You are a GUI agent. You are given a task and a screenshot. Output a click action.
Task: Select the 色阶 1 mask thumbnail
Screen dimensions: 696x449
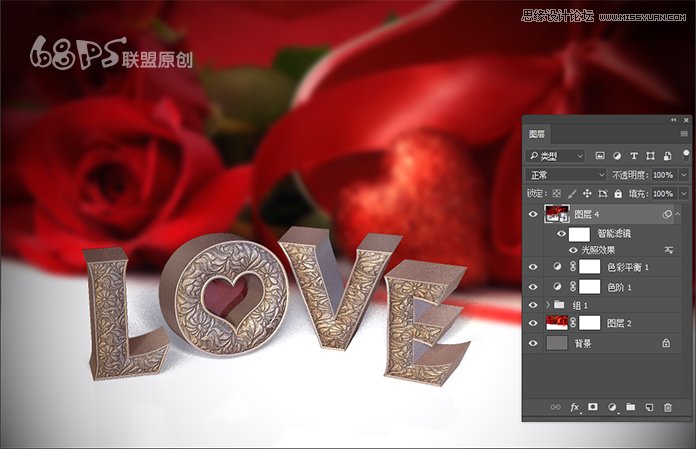click(590, 287)
